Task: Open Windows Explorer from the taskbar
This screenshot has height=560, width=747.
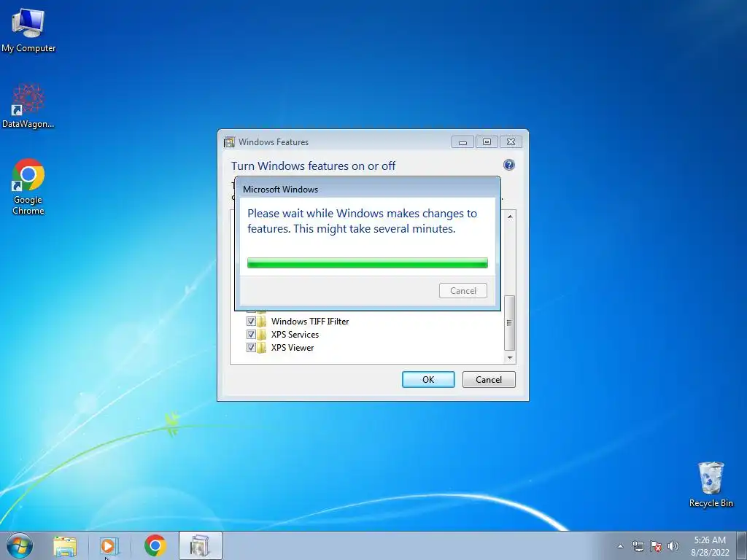Action: click(x=65, y=545)
